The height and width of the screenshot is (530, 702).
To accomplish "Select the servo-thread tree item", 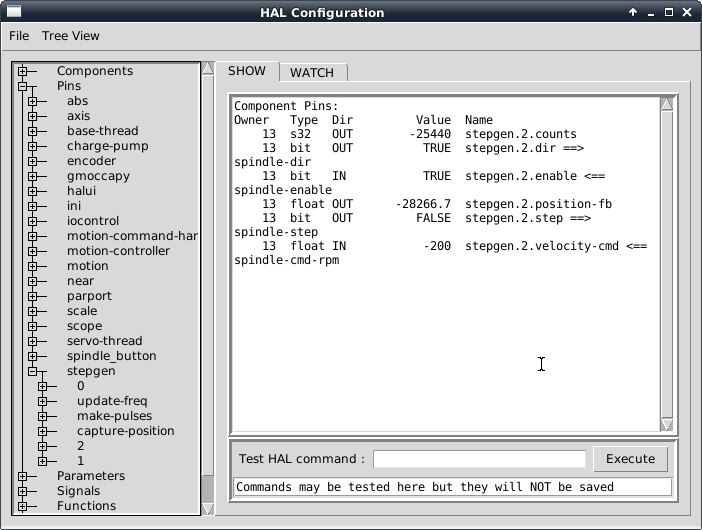I will [x=105, y=341].
